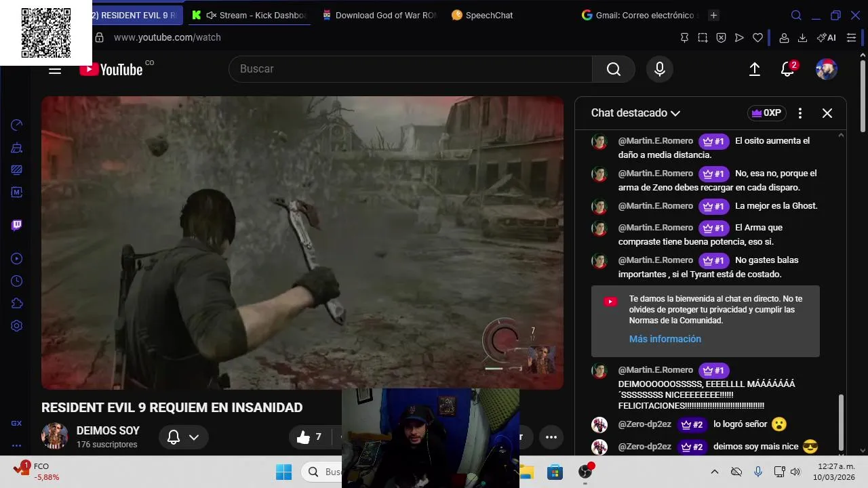Image resolution: width=868 pixels, height=488 pixels.
Task: Open the sidebar history clock icon
Action: [x=17, y=281]
